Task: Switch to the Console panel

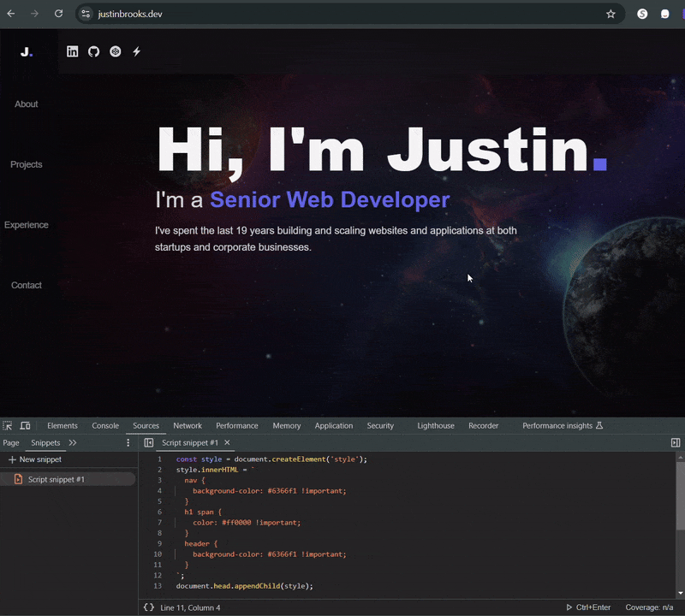Action: coord(105,425)
